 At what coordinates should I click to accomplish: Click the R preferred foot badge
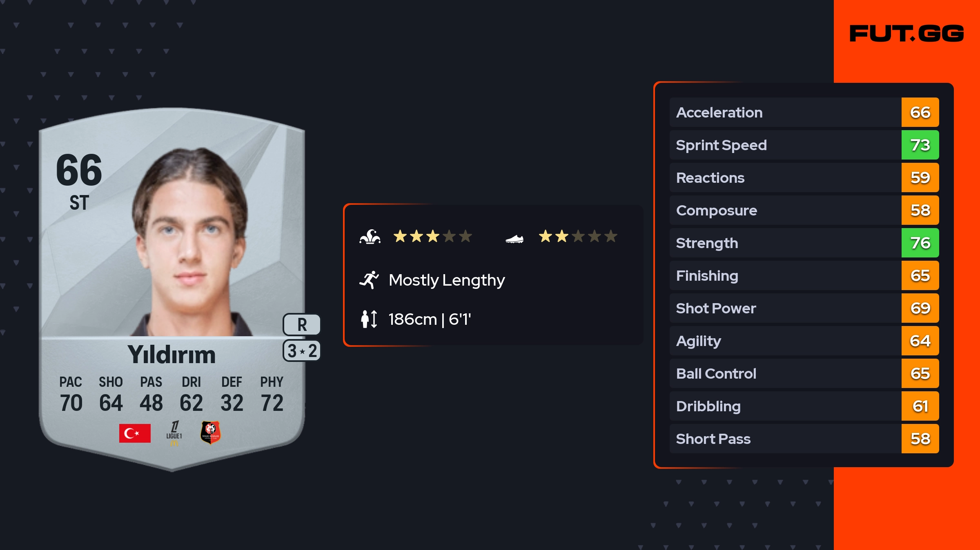[302, 325]
